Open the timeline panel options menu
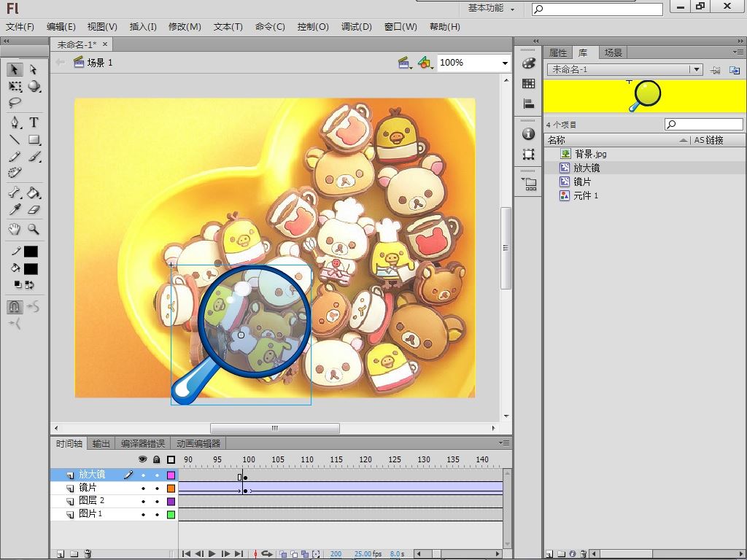The height and width of the screenshot is (560, 747). pos(504,443)
